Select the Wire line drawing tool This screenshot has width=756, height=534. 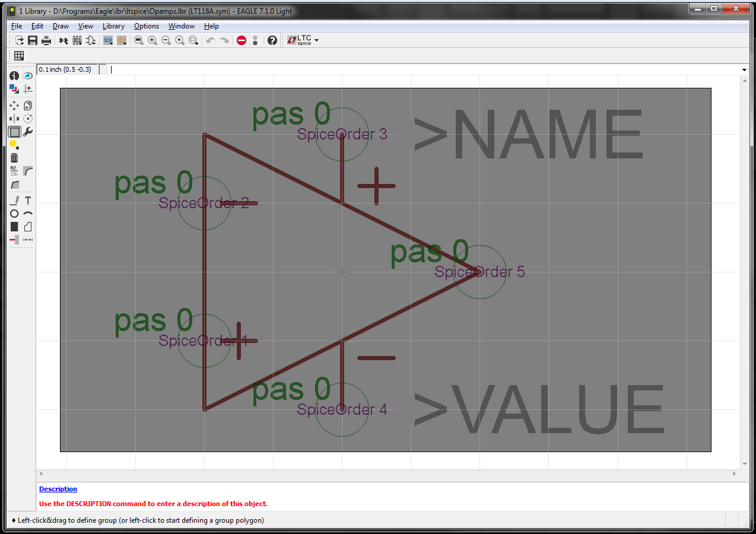coord(14,201)
